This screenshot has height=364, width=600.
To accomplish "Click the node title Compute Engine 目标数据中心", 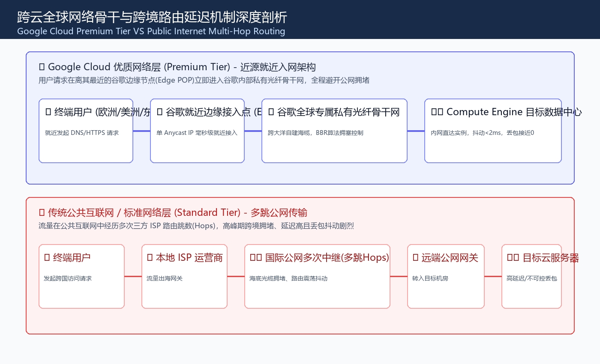I will point(507,112).
